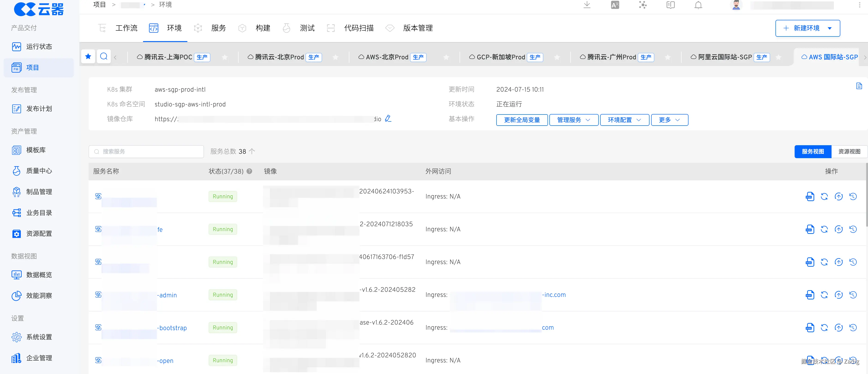Select the GCP-新加坡Prod environment tab
This screenshot has width=868, height=374.
(x=506, y=57)
